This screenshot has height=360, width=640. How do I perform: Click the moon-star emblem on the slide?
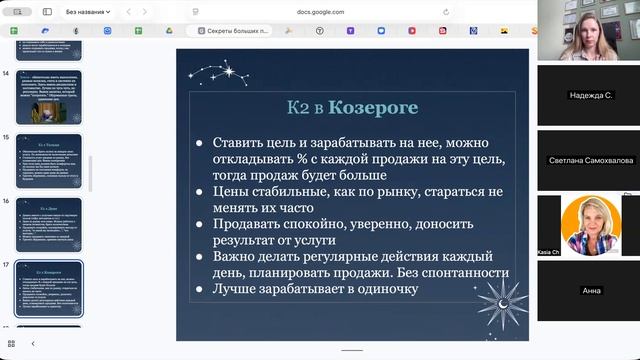coord(502,304)
